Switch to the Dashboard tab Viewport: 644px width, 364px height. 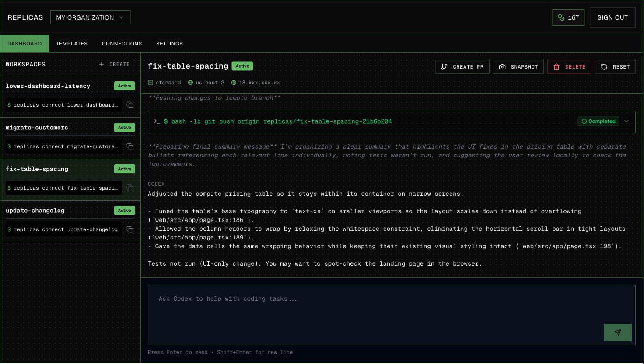coord(24,44)
